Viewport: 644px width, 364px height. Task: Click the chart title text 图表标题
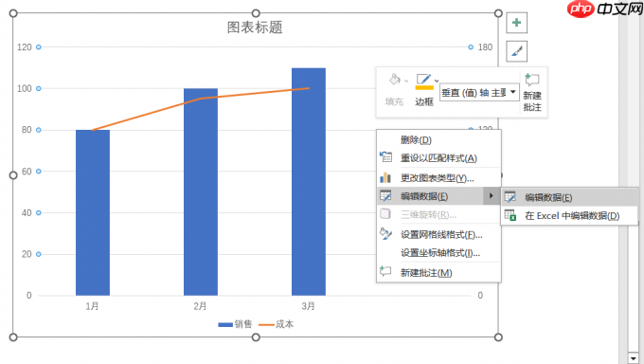click(255, 27)
